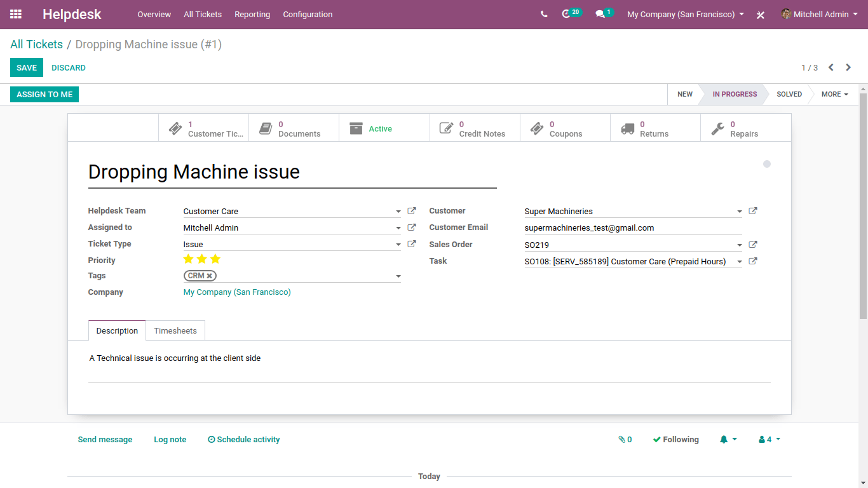This screenshot has width=868, height=488.
Task: Open notification bell dropdown
Action: (728, 439)
